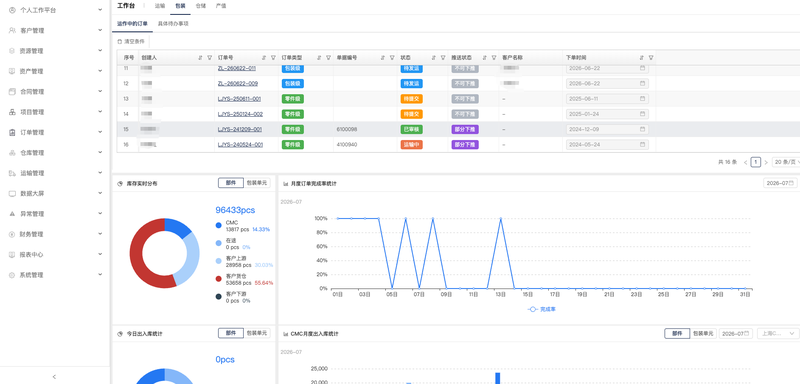The width and height of the screenshot is (800, 384).
Task: Filter the 推送状态 column
Action: [494, 58]
